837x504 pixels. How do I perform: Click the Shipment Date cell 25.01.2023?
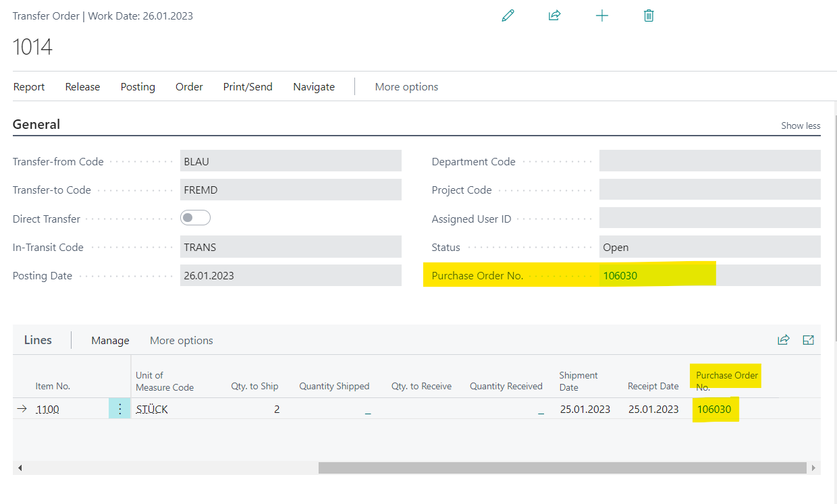click(585, 409)
